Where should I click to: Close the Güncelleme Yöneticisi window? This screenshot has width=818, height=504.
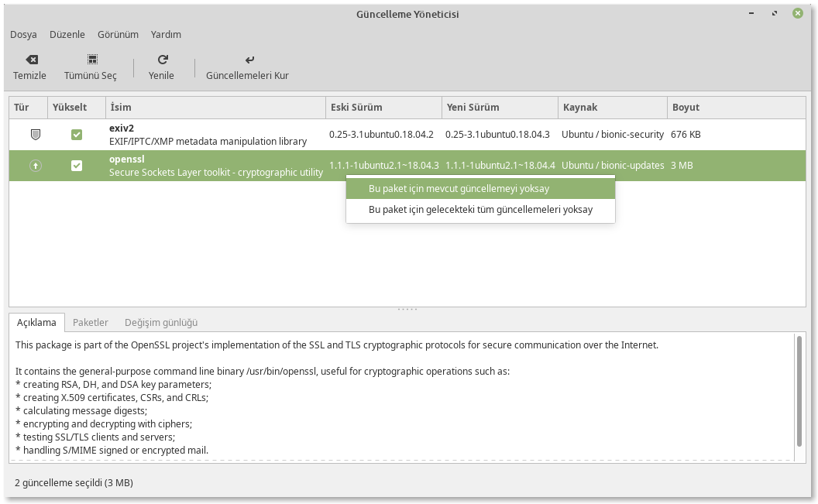click(798, 14)
